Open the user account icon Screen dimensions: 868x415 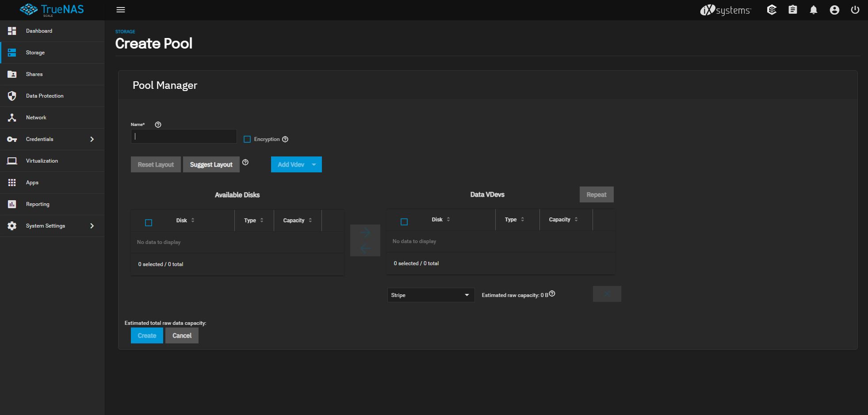click(x=834, y=10)
